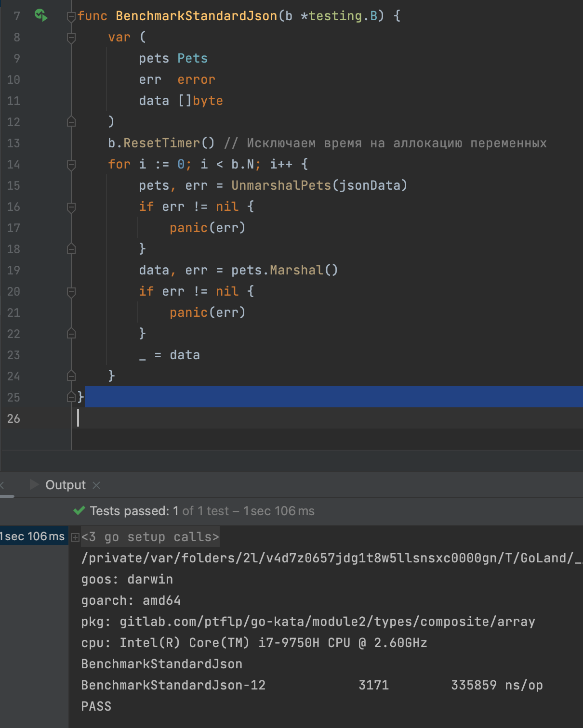Click line number 19 in gutter
The image size is (583, 728).
13,270
